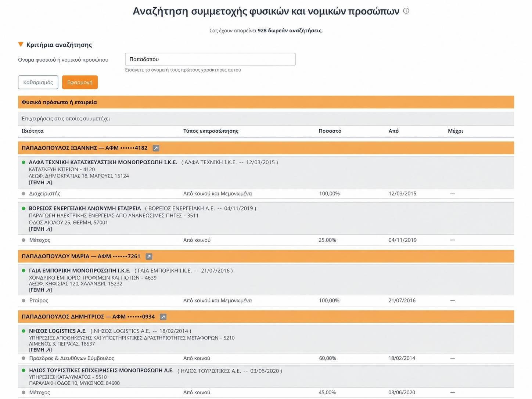Apply the search with Εφαρμογή
This screenshot has height=399, width=532.
(80, 82)
